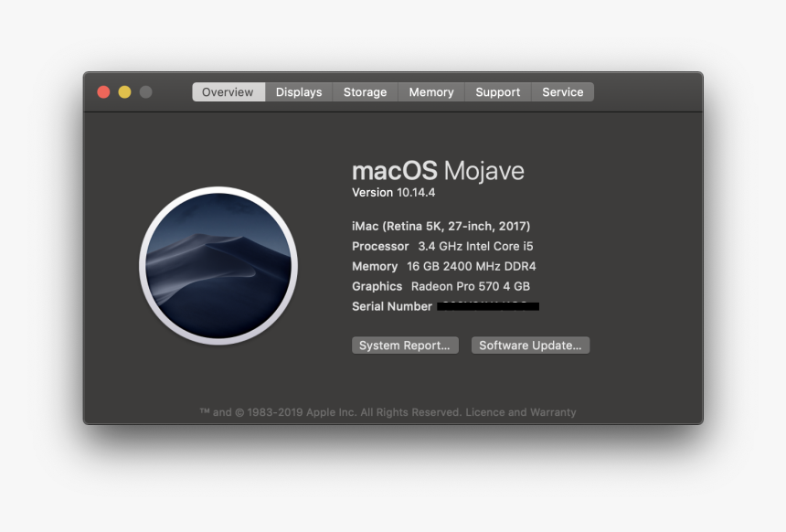Close the About This Mac window
This screenshot has width=786, height=532.
(x=104, y=92)
